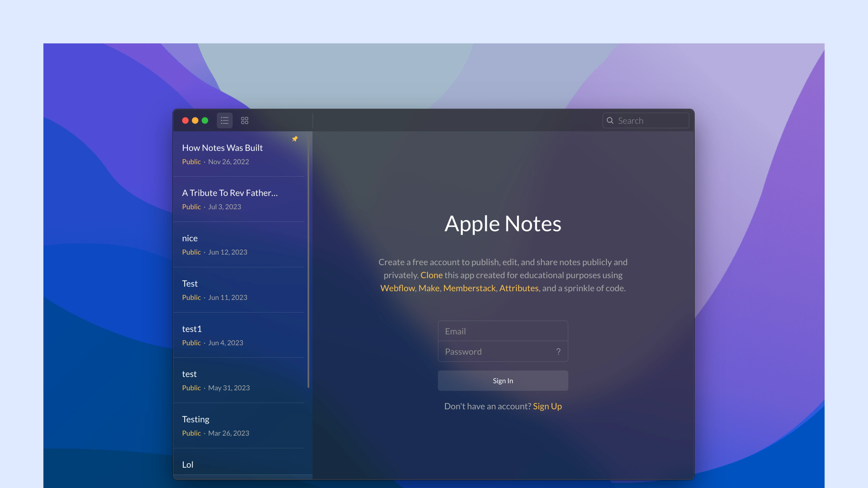This screenshot has width=868, height=488.
Task: Open the Memberstack link
Action: coord(469,288)
